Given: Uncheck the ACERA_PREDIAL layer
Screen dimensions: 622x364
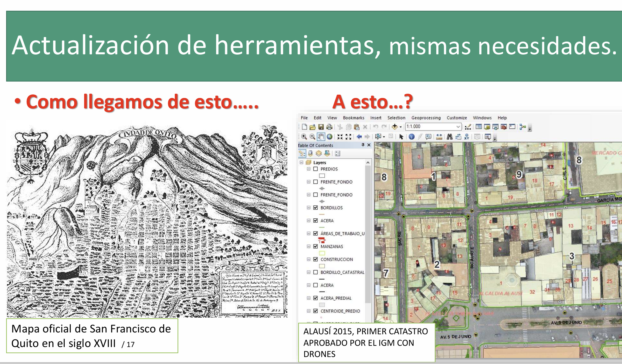Looking at the screenshot, I should pyautogui.click(x=316, y=298).
